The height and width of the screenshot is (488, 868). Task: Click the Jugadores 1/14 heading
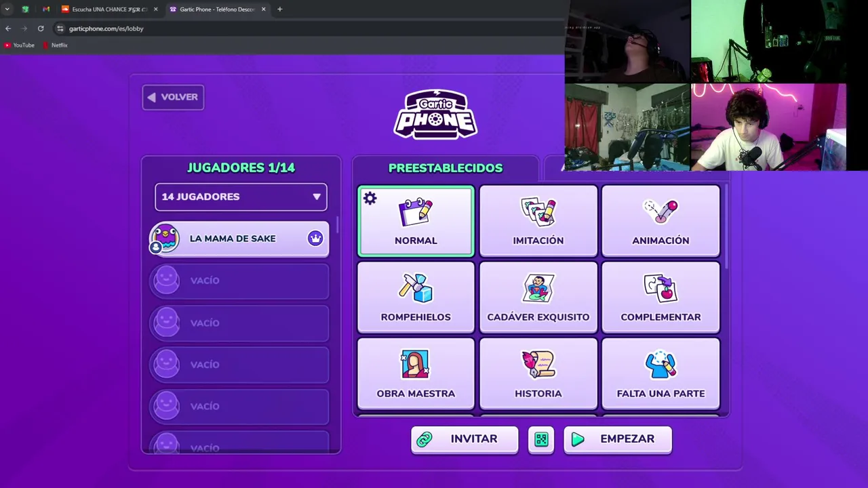tap(241, 167)
